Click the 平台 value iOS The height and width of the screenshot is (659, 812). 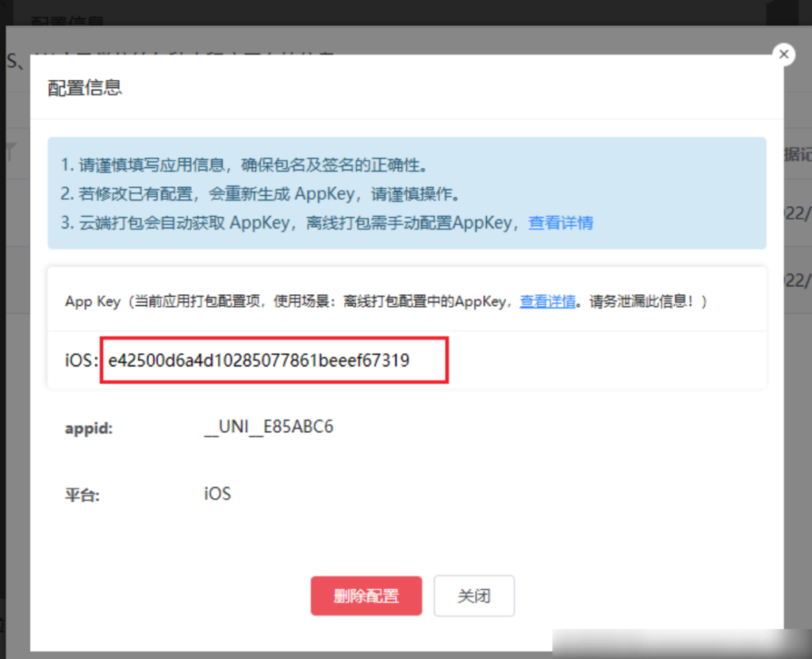coord(217,493)
